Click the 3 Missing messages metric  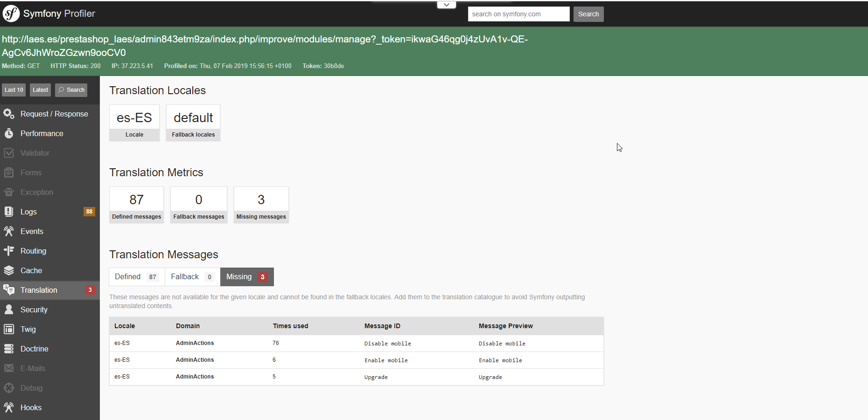(261, 205)
